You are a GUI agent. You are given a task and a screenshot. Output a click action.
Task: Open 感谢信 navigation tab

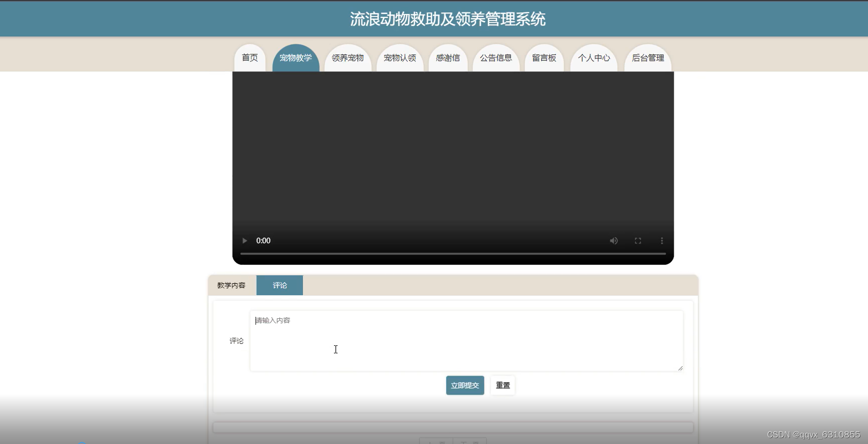coord(448,58)
